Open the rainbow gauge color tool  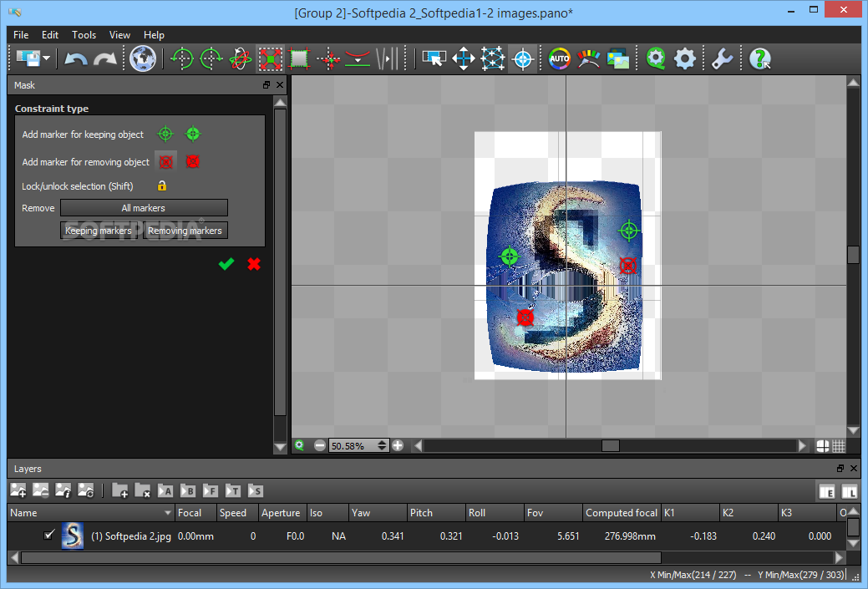[x=588, y=58]
